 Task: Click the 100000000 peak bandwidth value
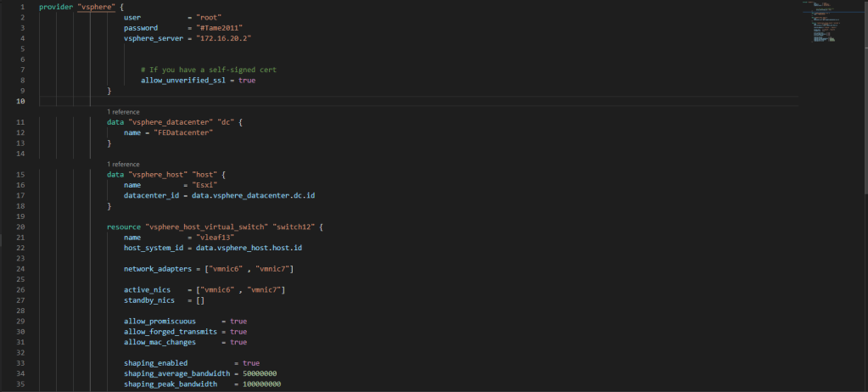click(262, 384)
